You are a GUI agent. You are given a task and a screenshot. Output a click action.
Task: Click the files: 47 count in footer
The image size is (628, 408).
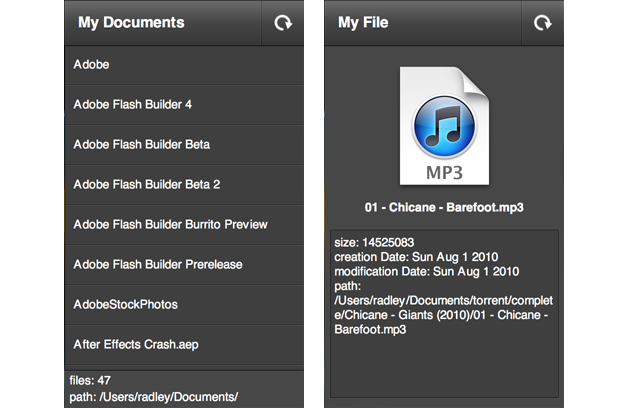(90, 381)
